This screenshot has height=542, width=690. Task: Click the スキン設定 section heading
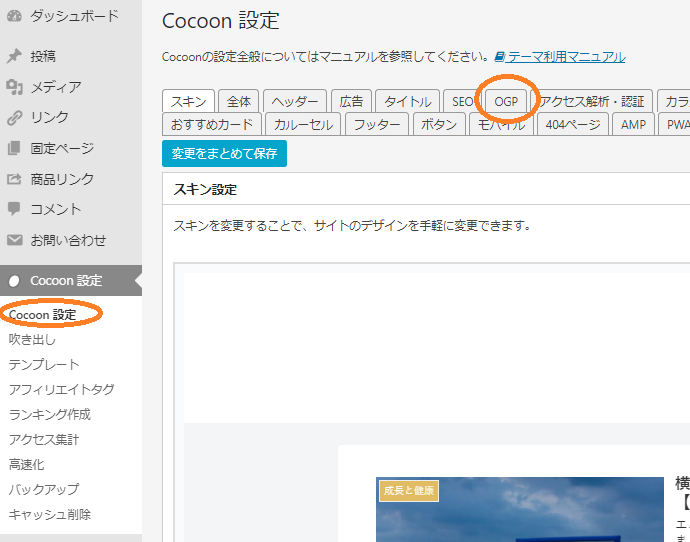click(205, 189)
